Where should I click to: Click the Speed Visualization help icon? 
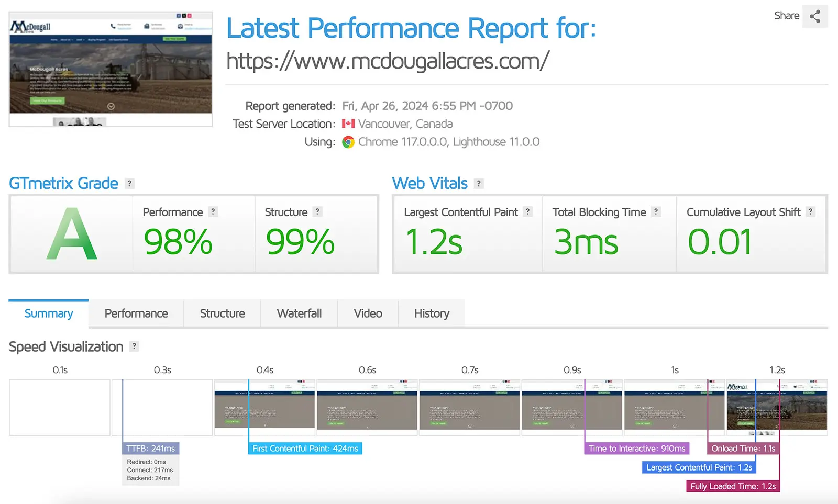pos(134,346)
